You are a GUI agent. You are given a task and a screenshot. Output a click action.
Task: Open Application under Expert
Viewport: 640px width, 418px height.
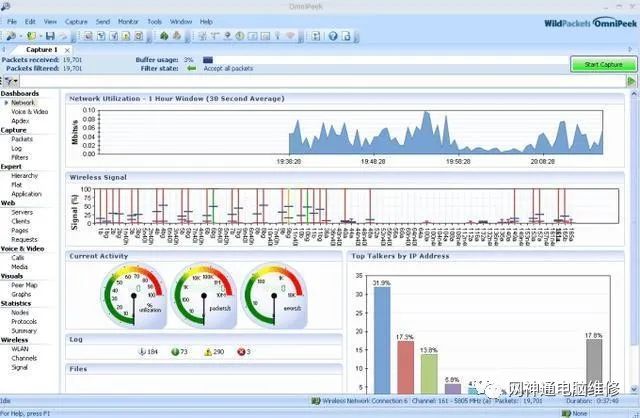27,194
